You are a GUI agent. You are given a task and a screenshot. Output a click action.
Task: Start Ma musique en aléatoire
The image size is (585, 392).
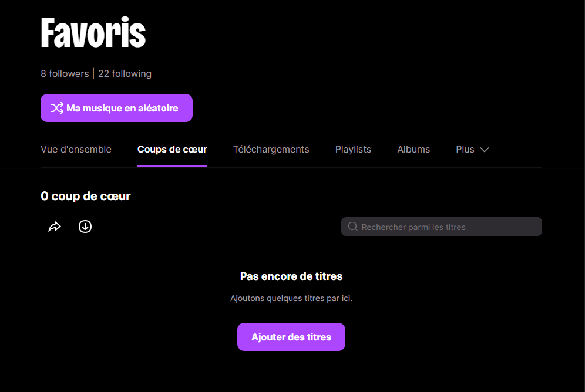point(116,108)
